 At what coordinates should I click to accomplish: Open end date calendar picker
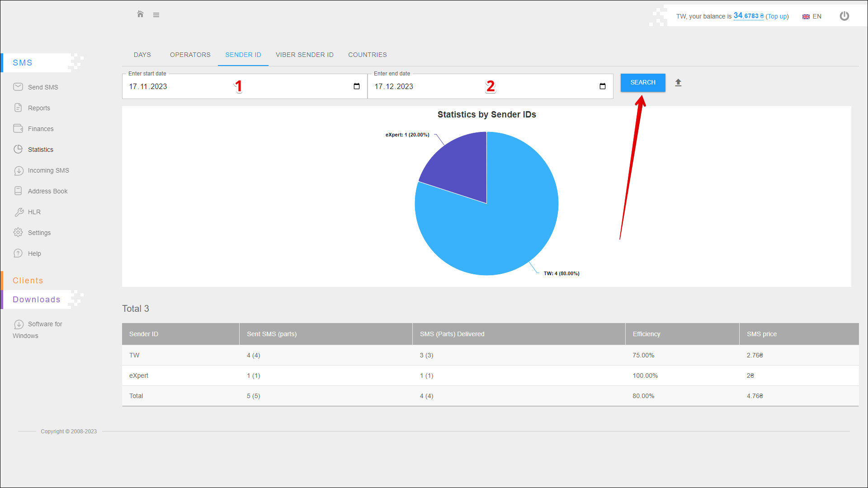click(602, 86)
